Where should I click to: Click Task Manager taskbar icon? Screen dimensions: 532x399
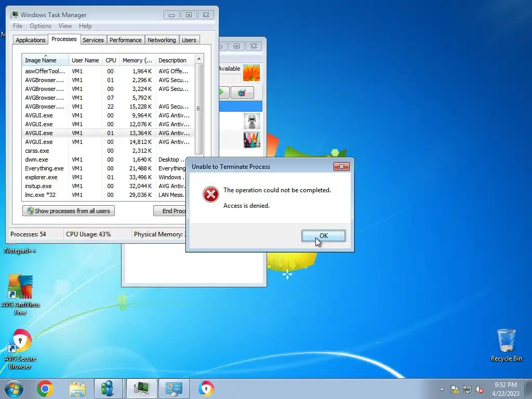(142, 389)
